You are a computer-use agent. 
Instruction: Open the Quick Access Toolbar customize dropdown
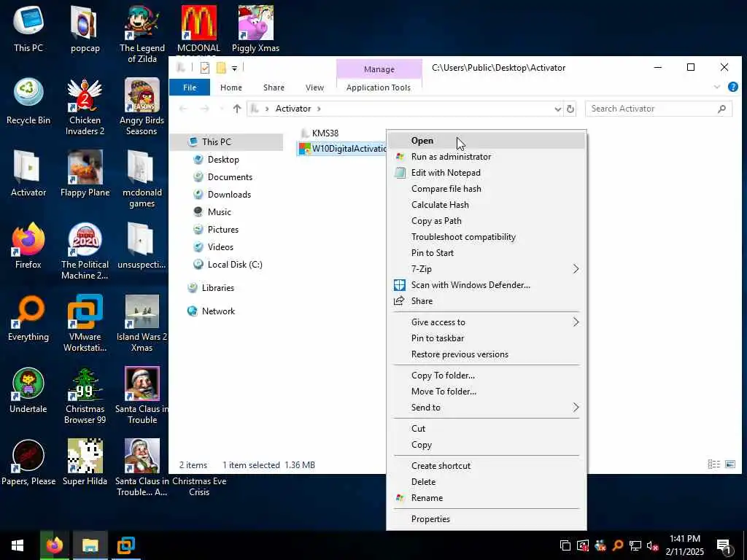pyautogui.click(x=234, y=69)
